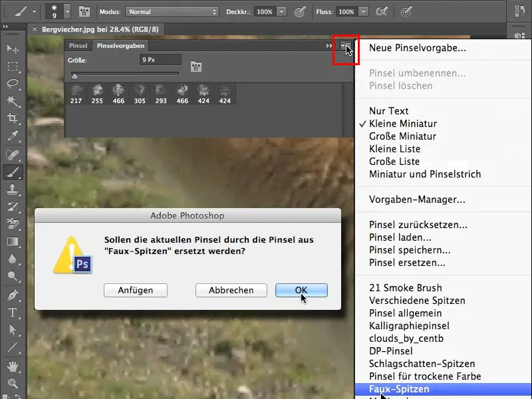Screen dimensions: 532x399
Task: Select the 305 brush thumbnail
Action: click(140, 94)
